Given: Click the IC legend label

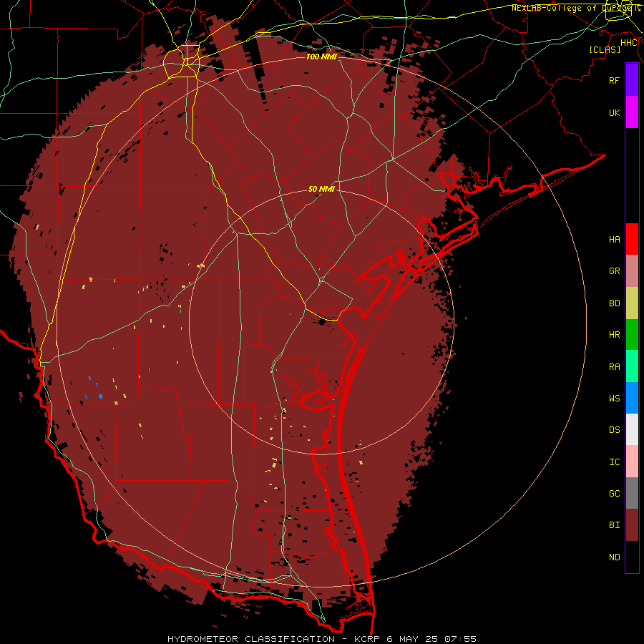Looking at the screenshot, I should 615,462.
